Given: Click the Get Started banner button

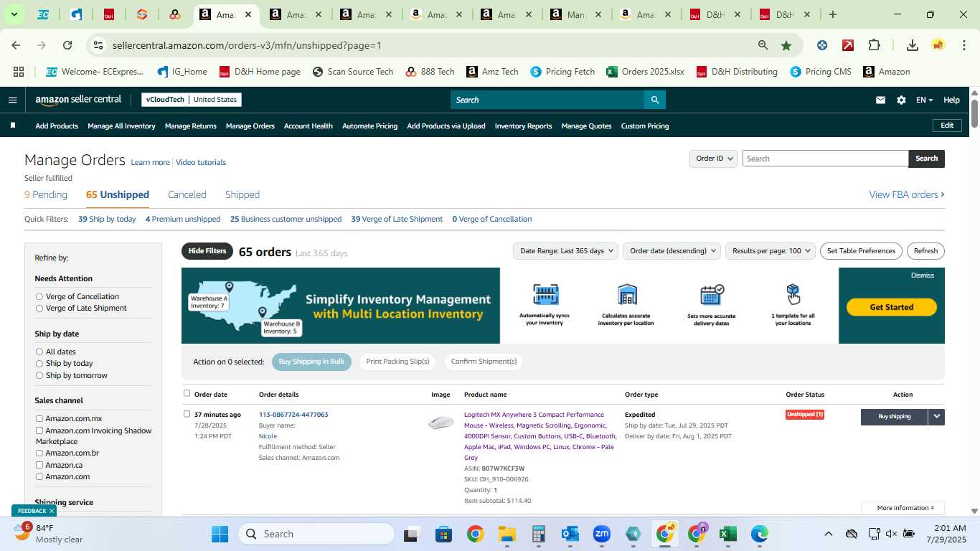Looking at the screenshot, I should [x=892, y=307].
